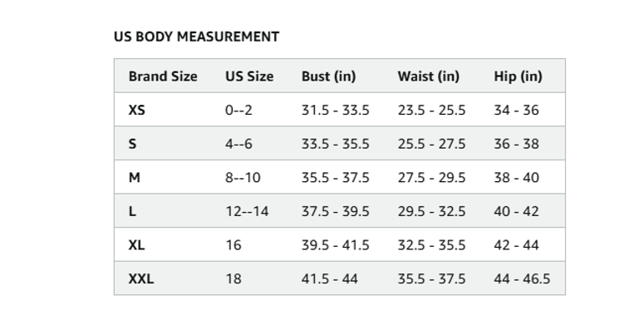Image resolution: width=644 pixels, height=330 pixels.
Task: Click waist value 29.5 - 32.5
Action: 431,211
